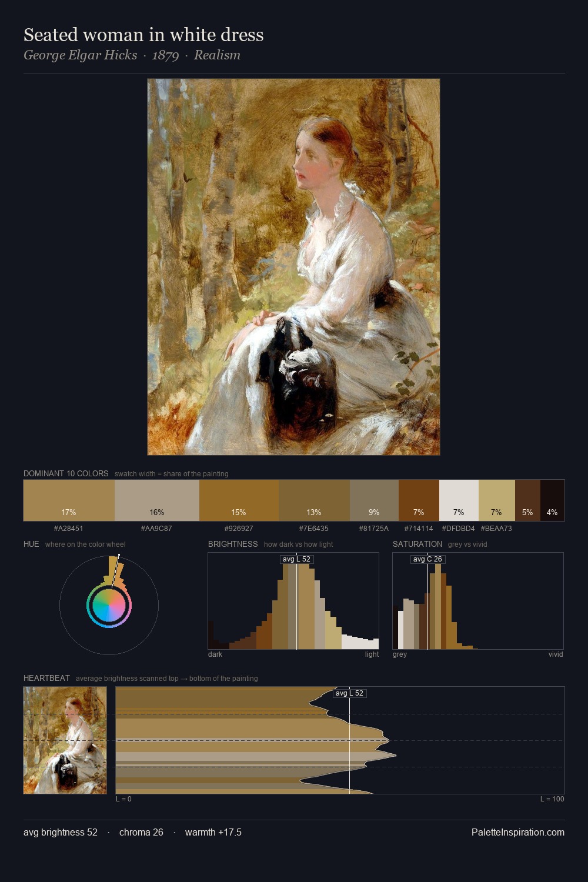Click the hex code '#81725A'
This screenshot has height=882, width=588.
click(x=374, y=529)
